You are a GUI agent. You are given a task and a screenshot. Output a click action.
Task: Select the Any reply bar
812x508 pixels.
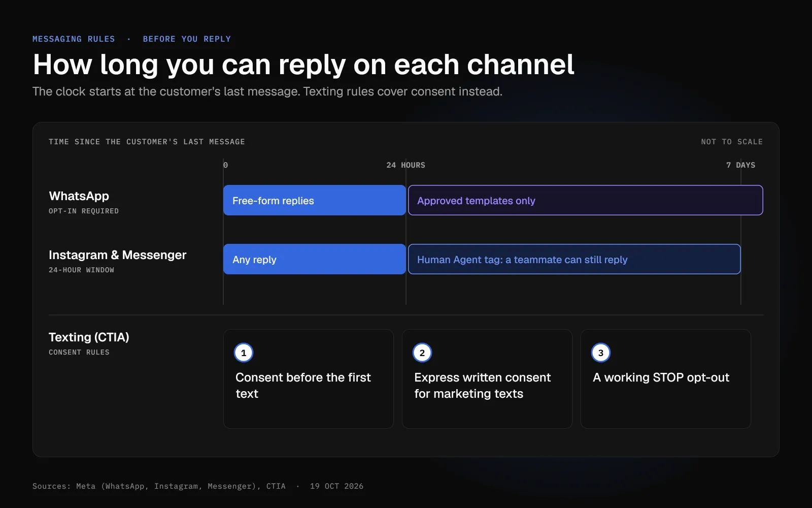[315, 259]
